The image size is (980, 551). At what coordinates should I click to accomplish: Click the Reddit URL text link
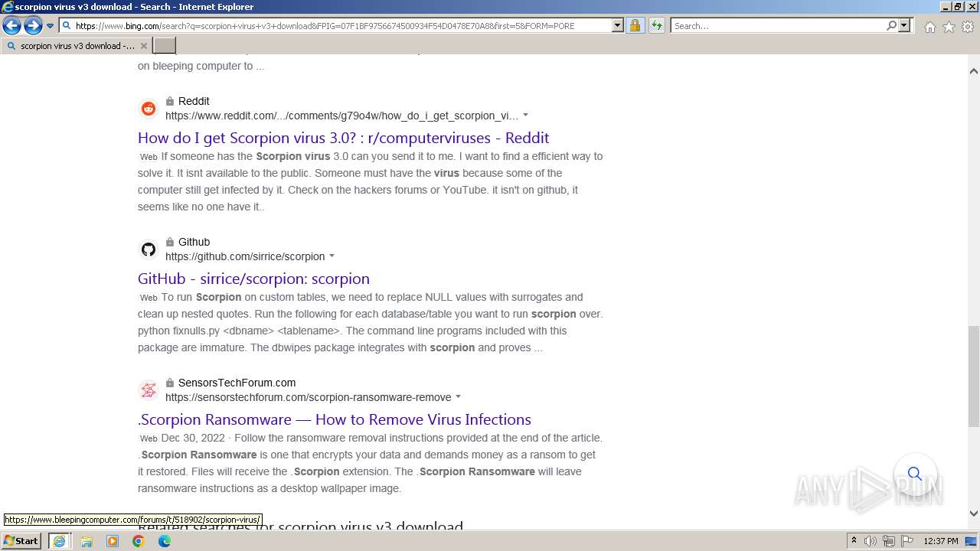point(341,116)
